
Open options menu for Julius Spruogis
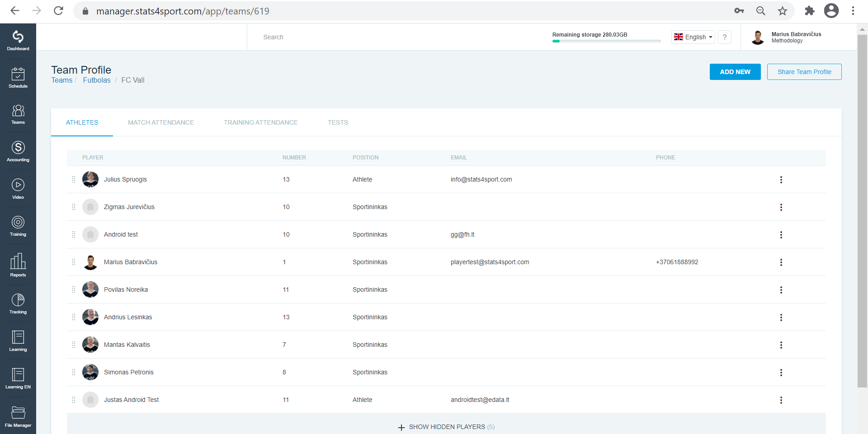point(781,180)
